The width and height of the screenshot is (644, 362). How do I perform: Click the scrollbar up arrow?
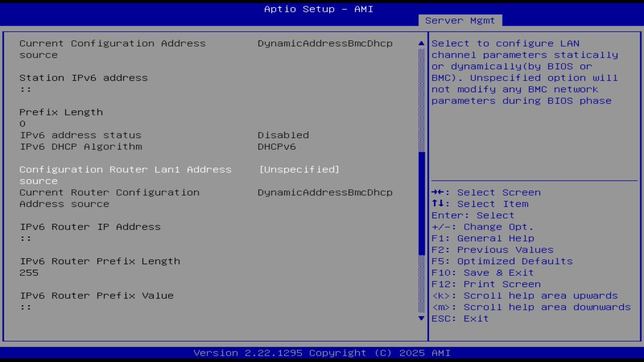coord(421,43)
